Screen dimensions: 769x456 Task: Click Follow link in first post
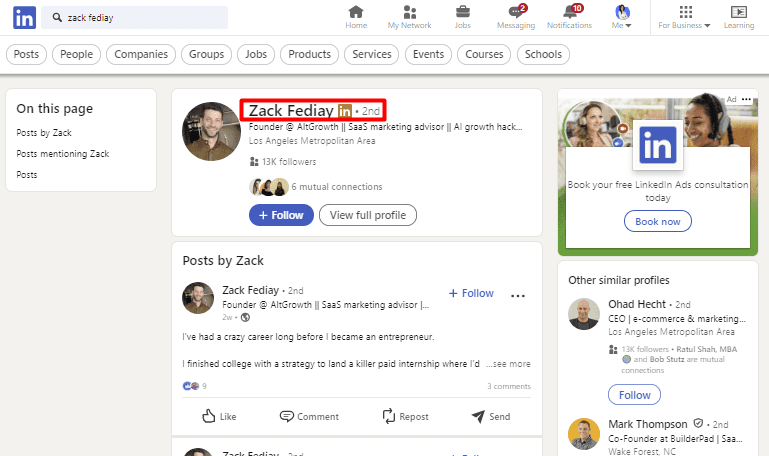pyautogui.click(x=471, y=293)
